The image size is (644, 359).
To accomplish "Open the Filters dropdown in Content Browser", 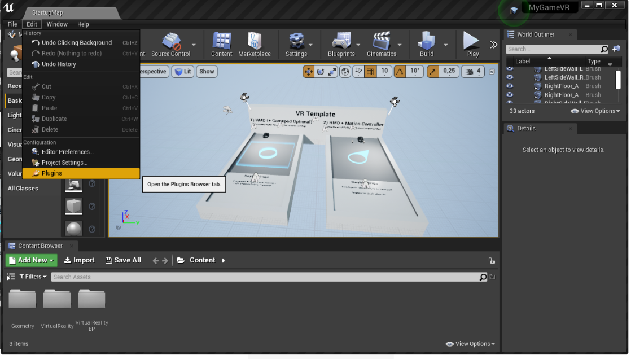I will coord(33,277).
